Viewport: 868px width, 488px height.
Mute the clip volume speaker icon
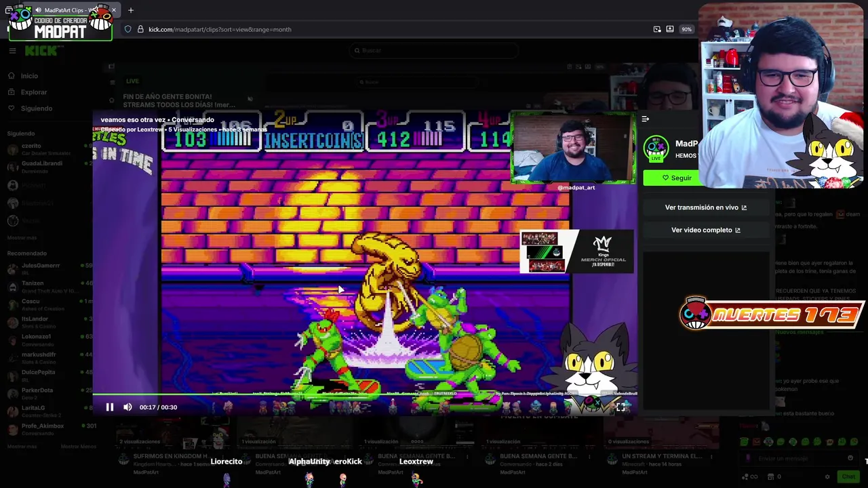(127, 407)
